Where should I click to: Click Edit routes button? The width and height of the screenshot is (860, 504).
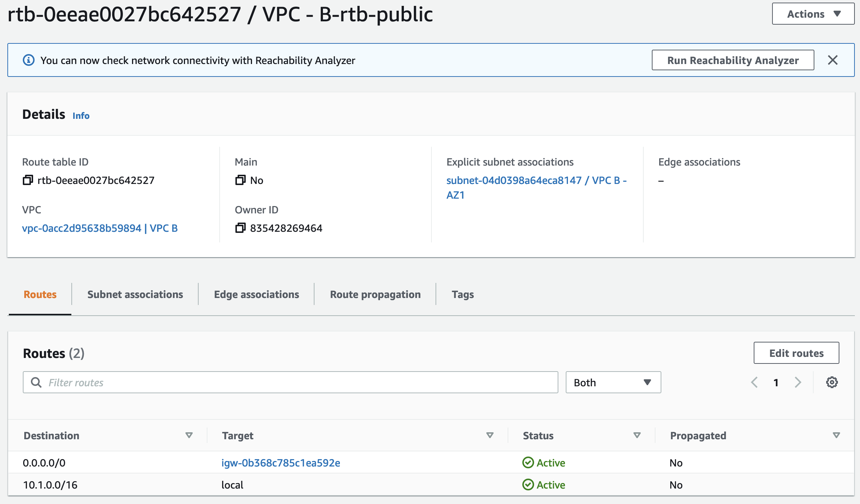click(796, 353)
